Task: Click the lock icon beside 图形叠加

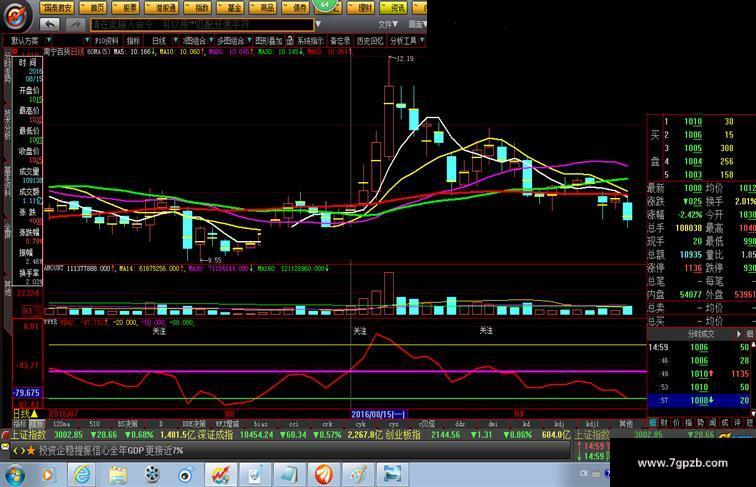Action: (x=290, y=41)
